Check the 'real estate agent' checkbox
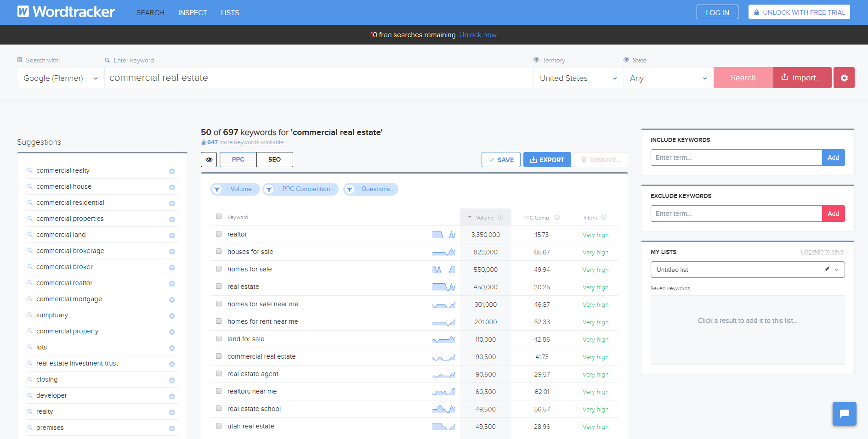The height and width of the screenshot is (439, 868). [x=219, y=373]
